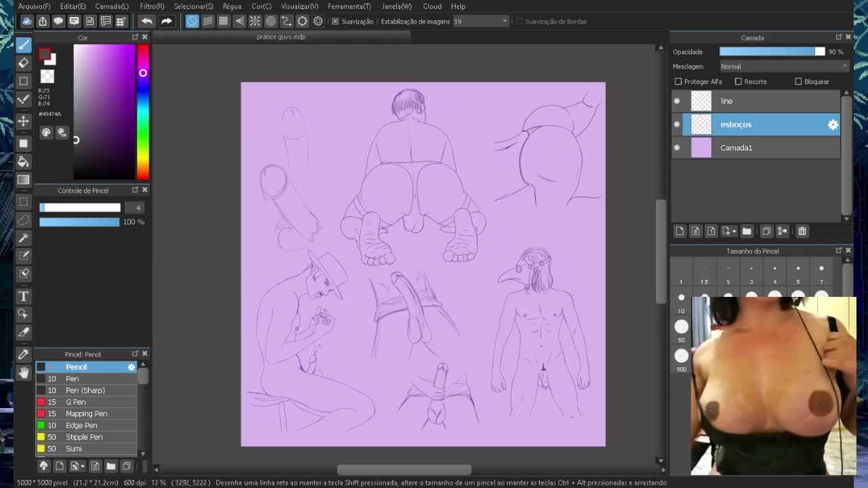The image size is (868, 488).
Task: Select the Magic Wand tool
Action: [x=23, y=237]
